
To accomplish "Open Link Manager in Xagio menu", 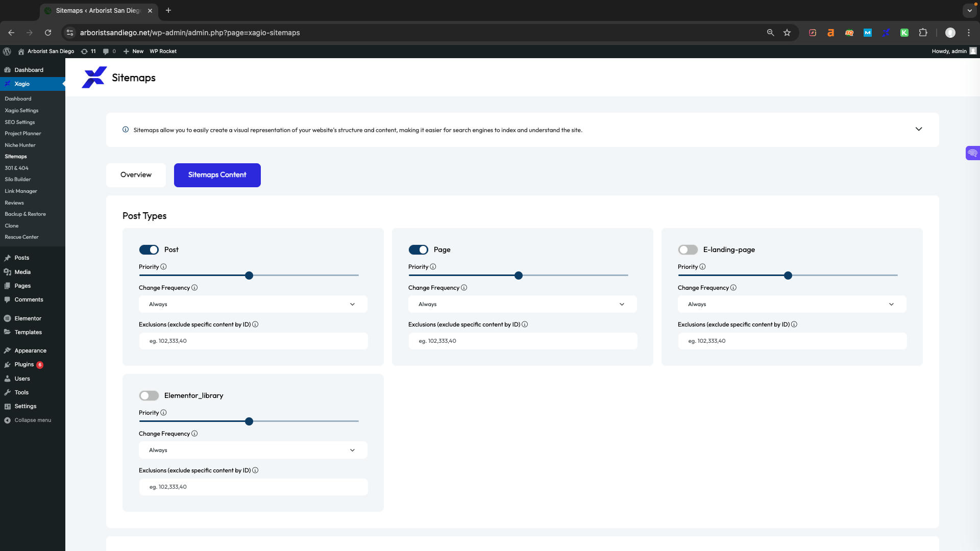I will click(x=21, y=191).
